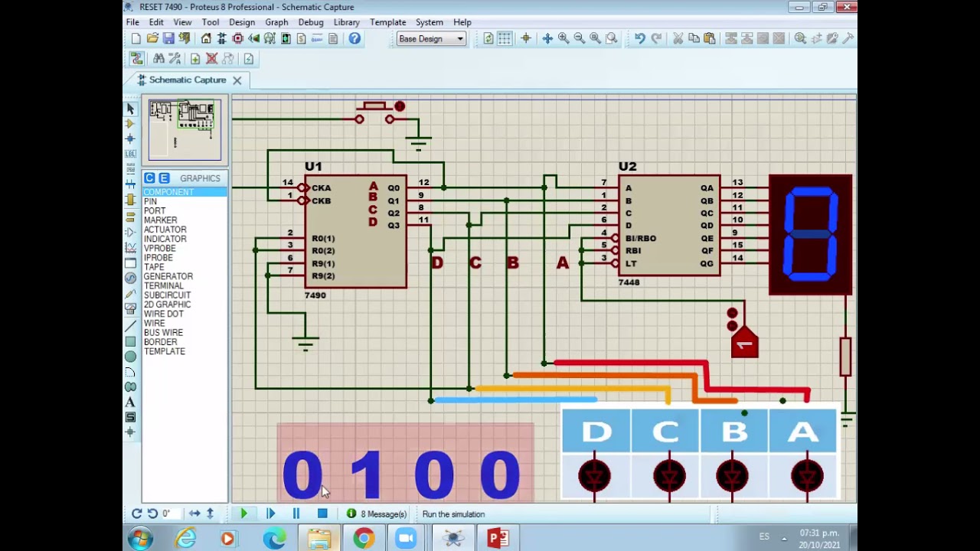Open the Template menu
This screenshot has height=551, width=980.
click(388, 22)
